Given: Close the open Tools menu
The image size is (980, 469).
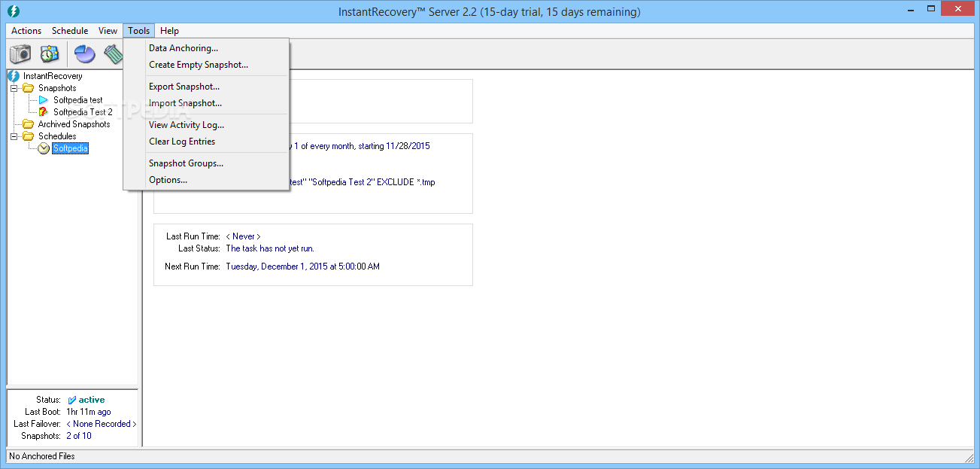Looking at the screenshot, I should [139, 31].
